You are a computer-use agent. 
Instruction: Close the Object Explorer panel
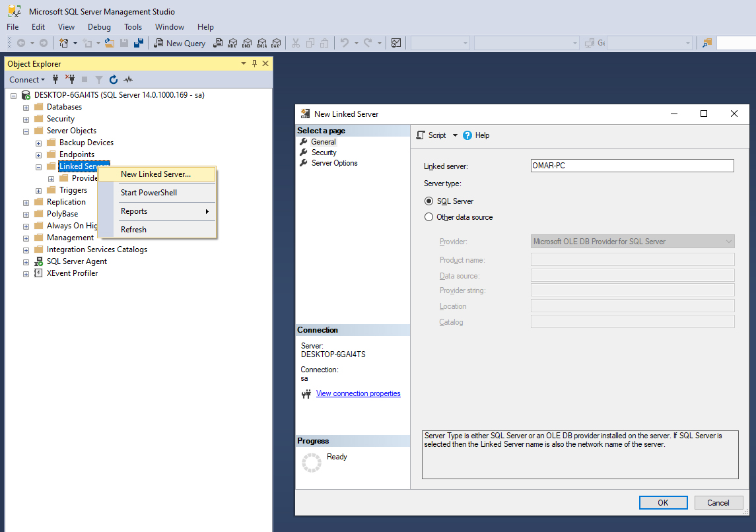pos(265,63)
